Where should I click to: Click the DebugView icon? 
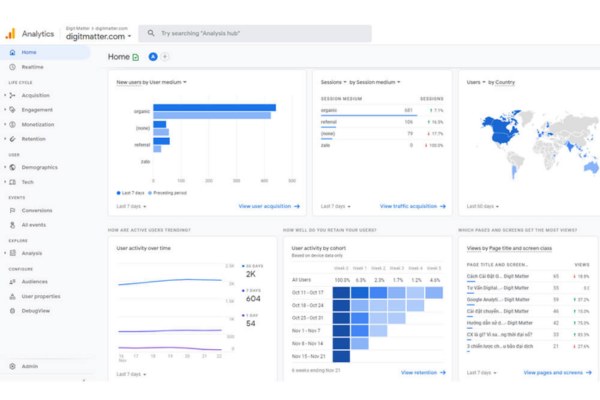pos(12,311)
